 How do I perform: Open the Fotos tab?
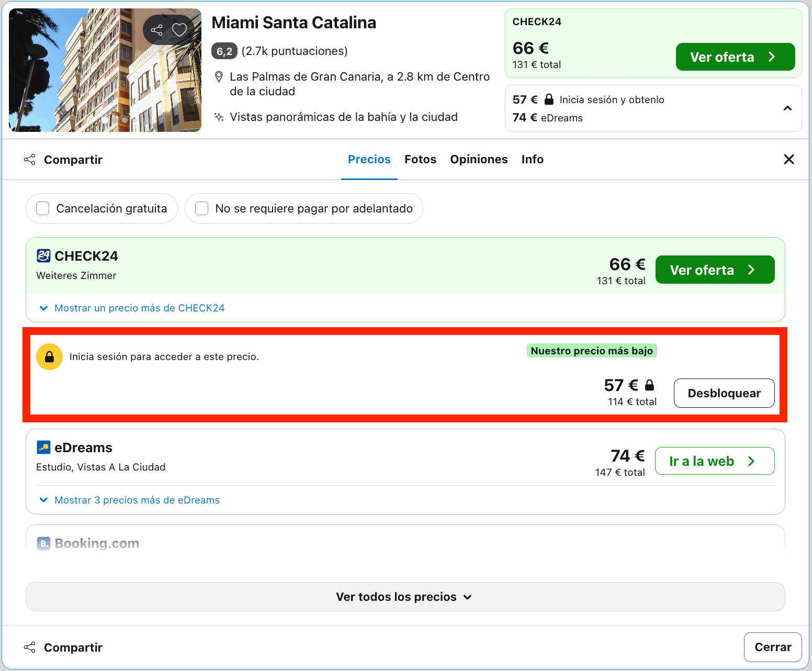point(420,159)
